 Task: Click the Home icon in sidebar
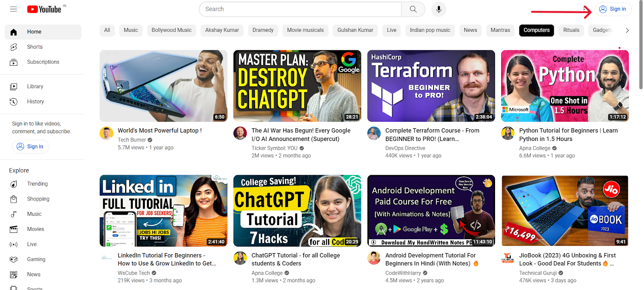click(14, 32)
